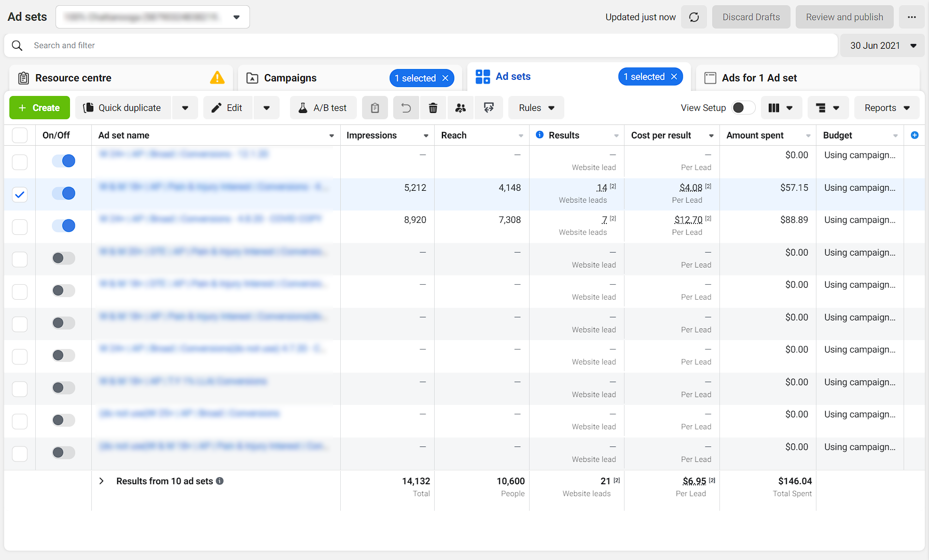
Task: Delete with the trash icon
Action: click(433, 107)
